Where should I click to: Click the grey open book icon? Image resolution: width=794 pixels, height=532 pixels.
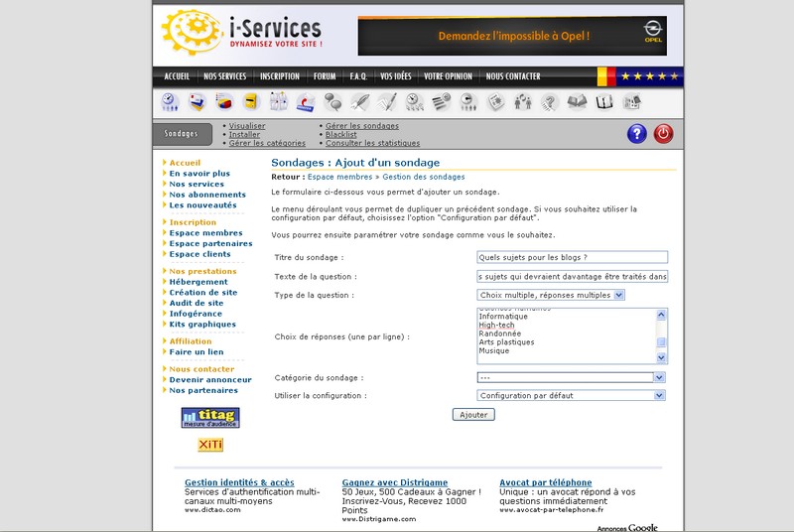(x=577, y=102)
